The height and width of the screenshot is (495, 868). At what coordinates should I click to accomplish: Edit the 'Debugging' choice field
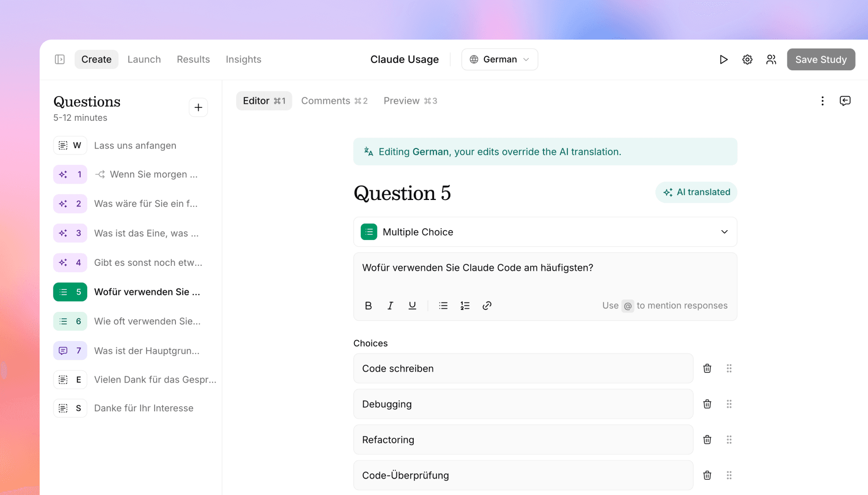tap(523, 404)
